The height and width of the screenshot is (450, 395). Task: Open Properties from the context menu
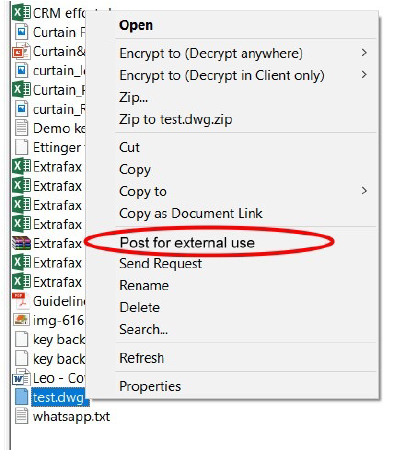(150, 387)
